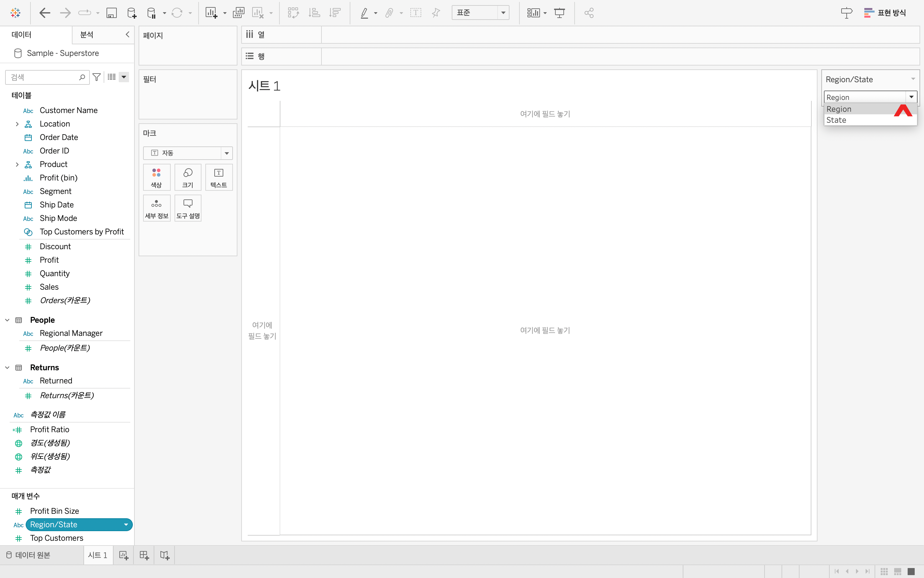
Task: Switch to the 데이터 tab
Action: pos(22,35)
